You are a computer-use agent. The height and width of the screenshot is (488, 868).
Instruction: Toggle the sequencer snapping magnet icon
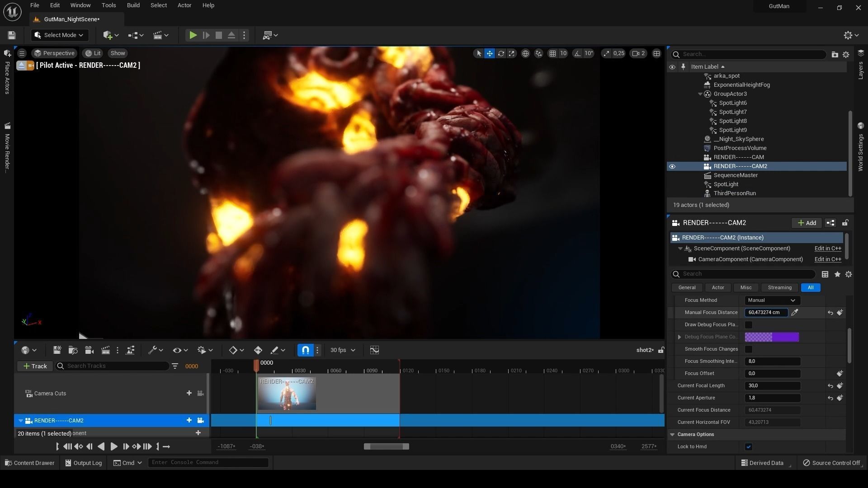pyautogui.click(x=305, y=350)
